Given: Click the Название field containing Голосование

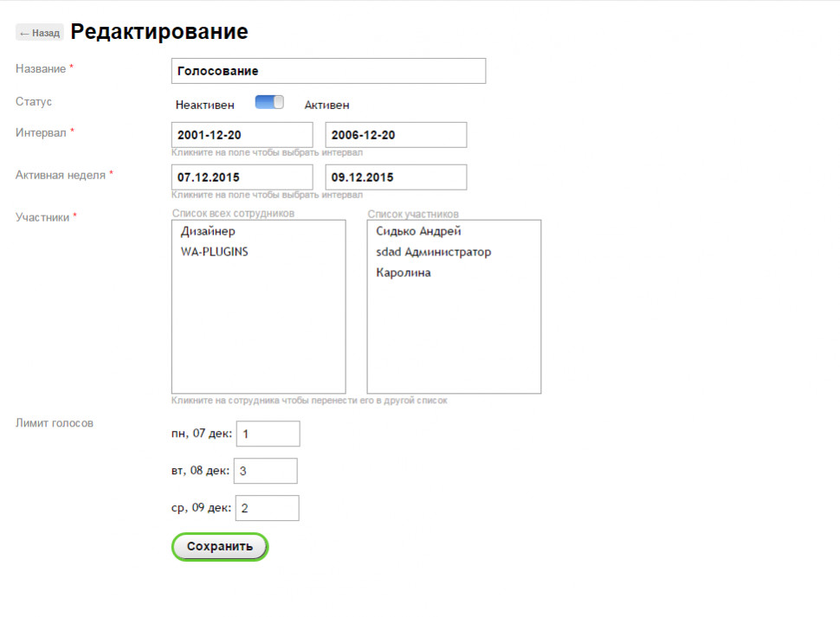Looking at the screenshot, I should click(x=328, y=71).
